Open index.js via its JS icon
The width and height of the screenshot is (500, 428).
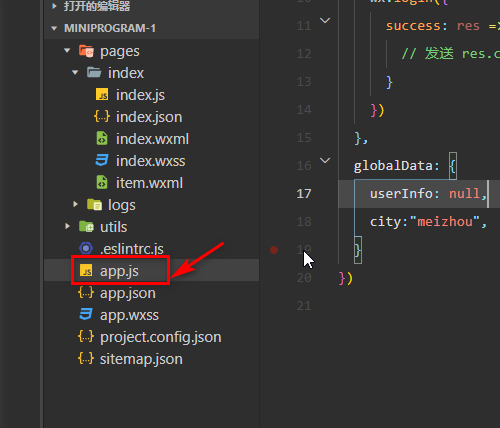[x=102, y=95]
